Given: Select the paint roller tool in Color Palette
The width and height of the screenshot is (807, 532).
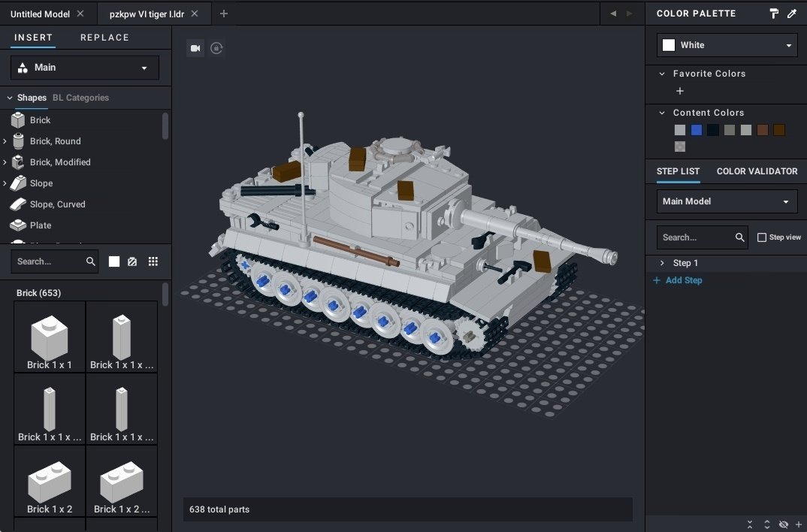Looking at the screenshot, I should (x=773, y=14).
